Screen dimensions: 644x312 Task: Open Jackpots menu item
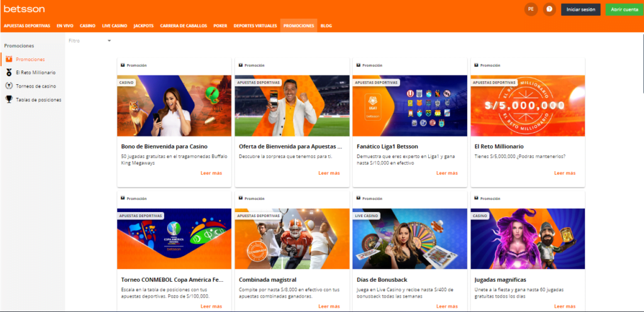144,26
